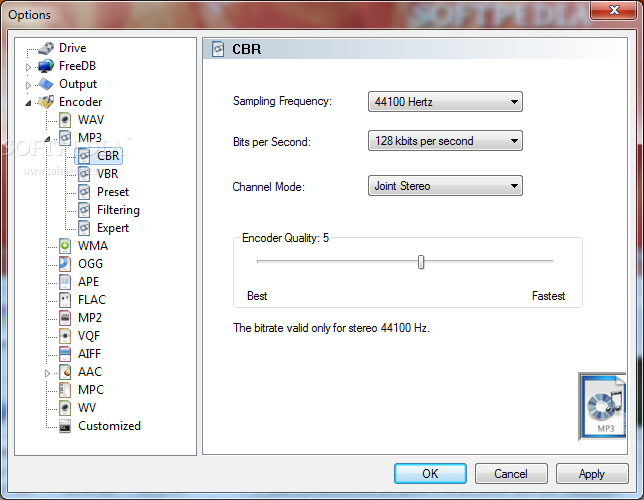The width and height of the screenshot is (644, 500).
Task: Click the VBR settings icon
Action: (84, 174)
